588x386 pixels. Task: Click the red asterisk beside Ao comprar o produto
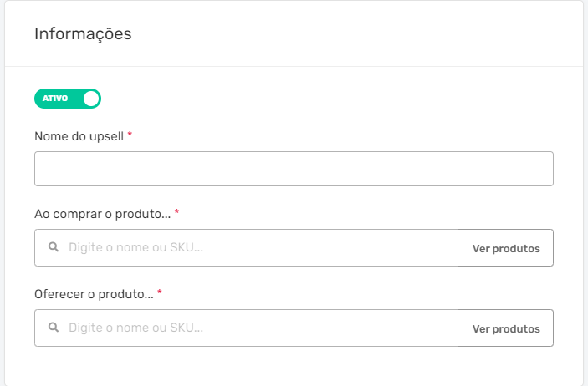pyautogui.click(x=177, y=211)
